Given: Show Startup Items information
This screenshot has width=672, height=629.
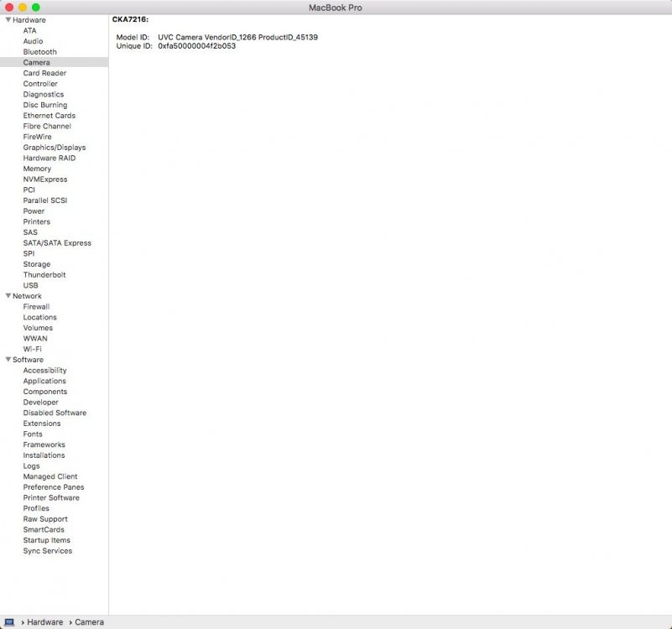Looking at the screenshot, I should click(46, 540).
